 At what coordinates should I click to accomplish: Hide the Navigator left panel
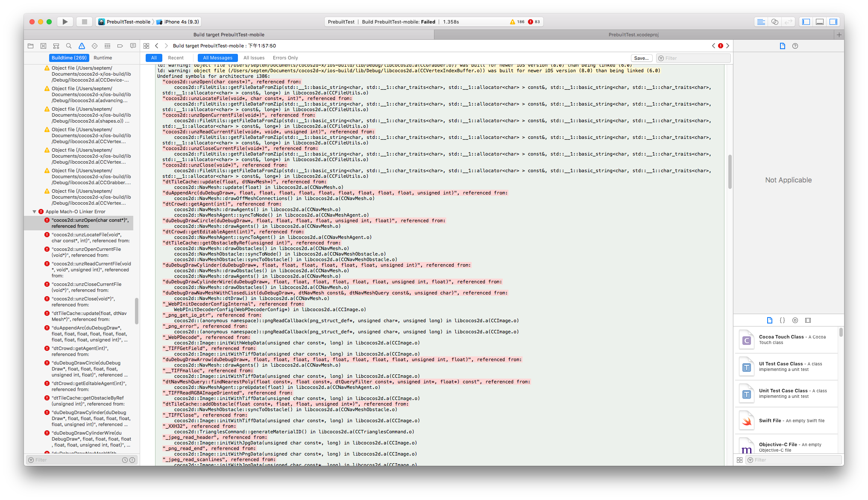(x=806, y=22)
